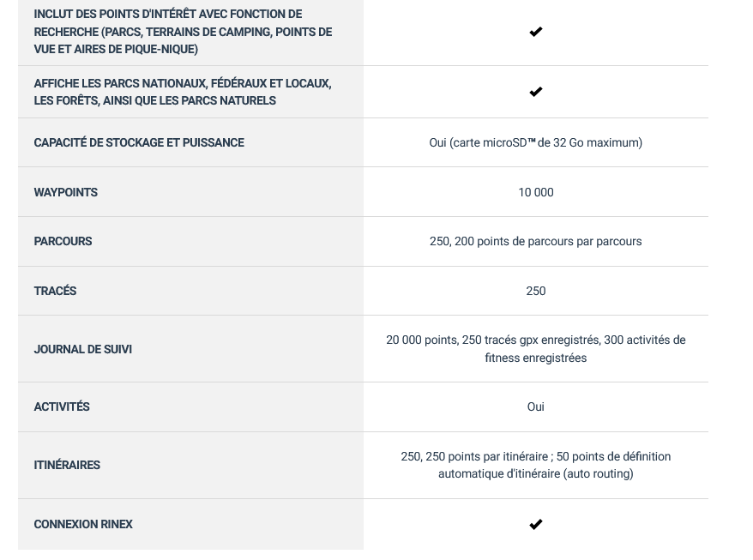Select the Connexion RINEX label
This screenshot has width=753, height=560.
[x=83, y=524]
